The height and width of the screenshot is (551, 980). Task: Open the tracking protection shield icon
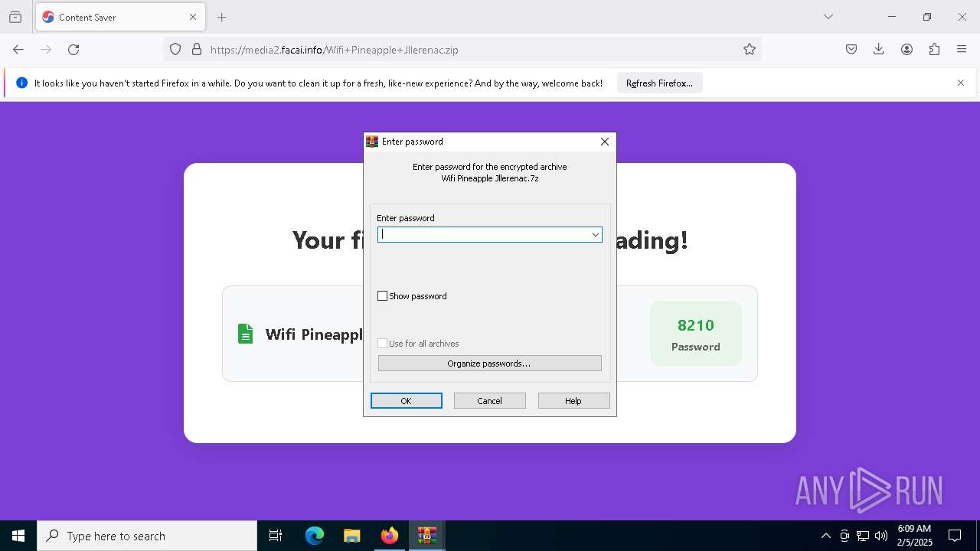(x=175, y=50)
